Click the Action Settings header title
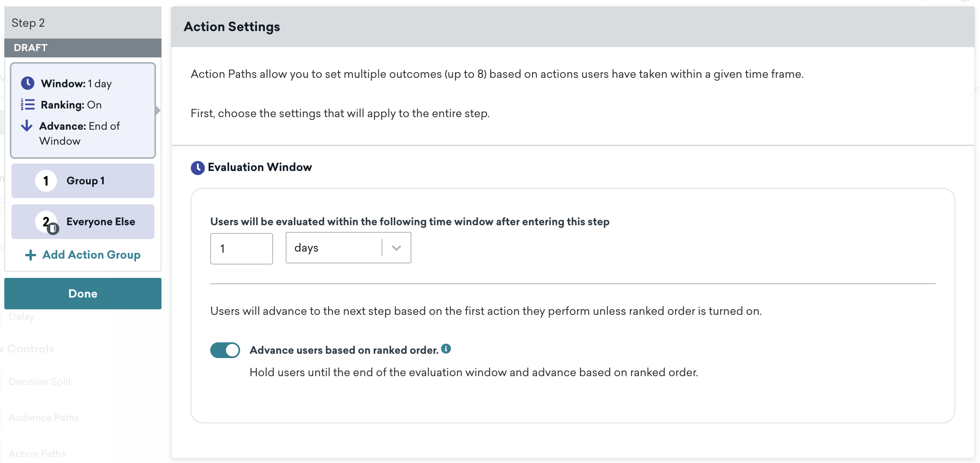Image resolution: width=980 pixels, height=463 pixels. pos(232,27)
